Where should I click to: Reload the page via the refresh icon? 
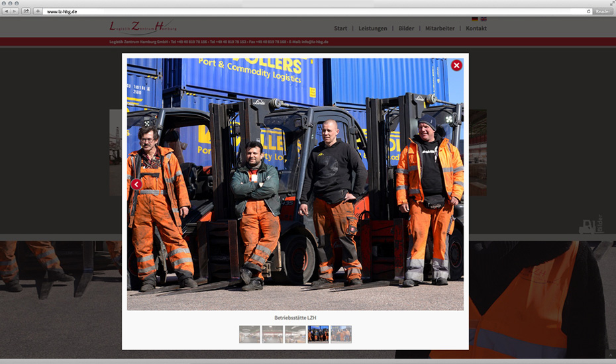[588, 11]
